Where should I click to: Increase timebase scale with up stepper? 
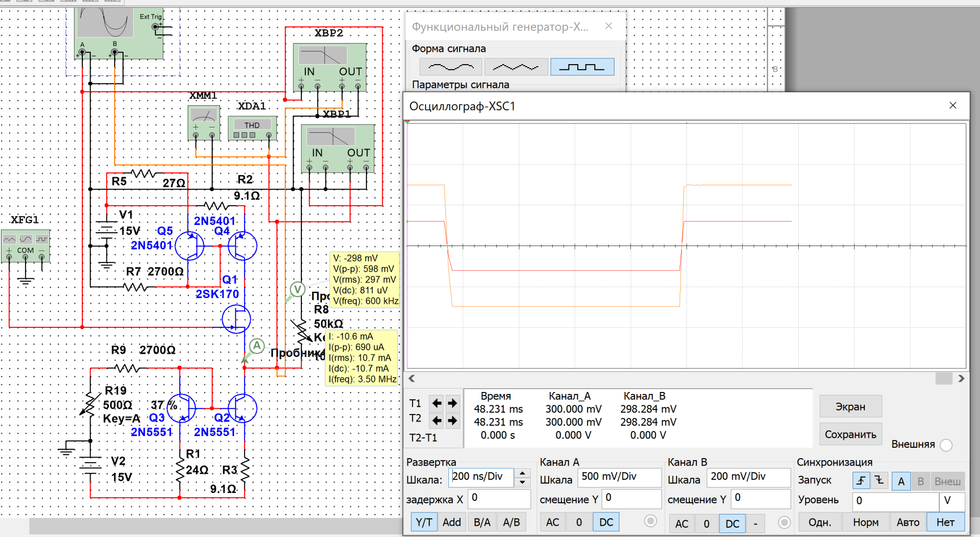pyautogui.click(x=522, y=473)
